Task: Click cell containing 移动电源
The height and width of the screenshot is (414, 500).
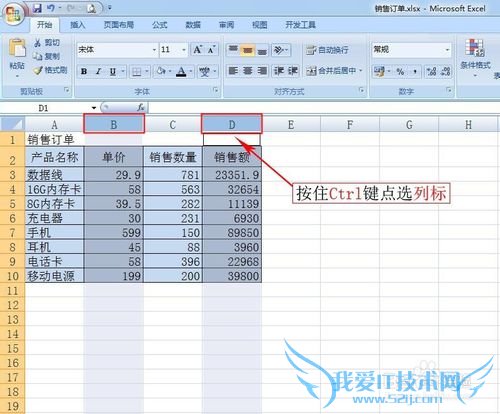Action: tap(54, 276)
